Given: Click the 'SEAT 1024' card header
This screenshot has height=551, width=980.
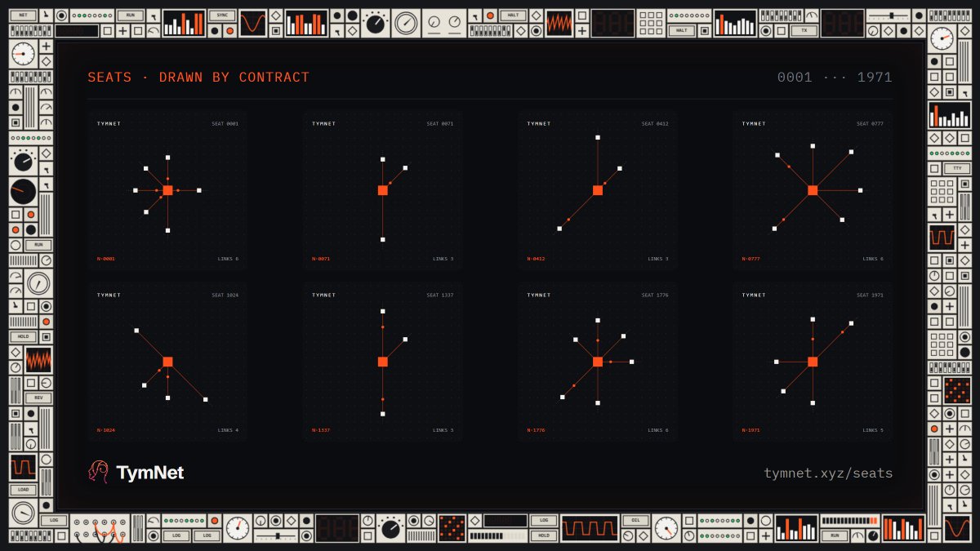Looking at the screenshot, I should (225, 295).
